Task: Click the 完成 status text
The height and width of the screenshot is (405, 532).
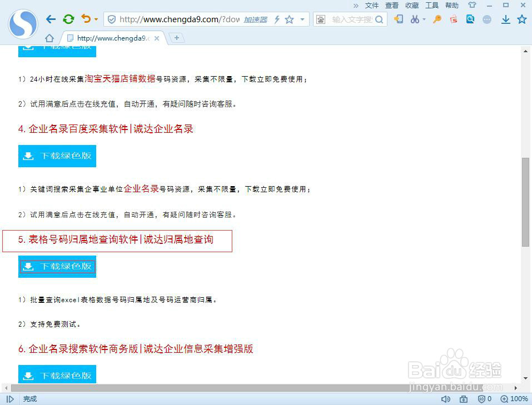Action: 30,399
